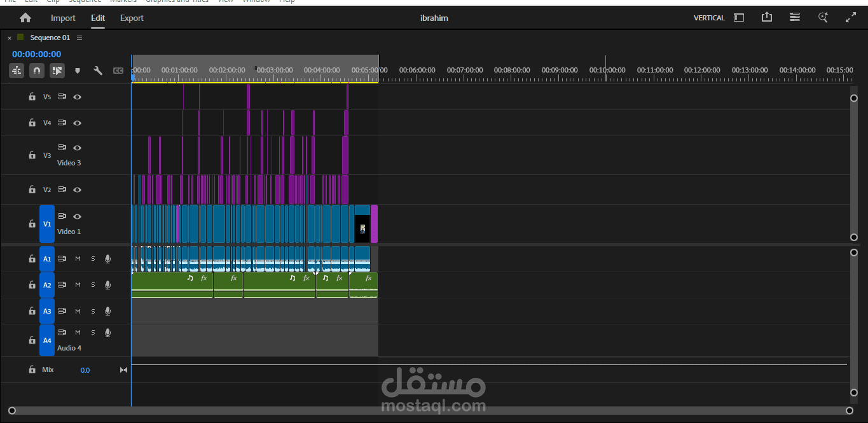Switch to the Edit tab
This screenshot has width=868, height=423.
pyautogui.click(x=98, y=18)
